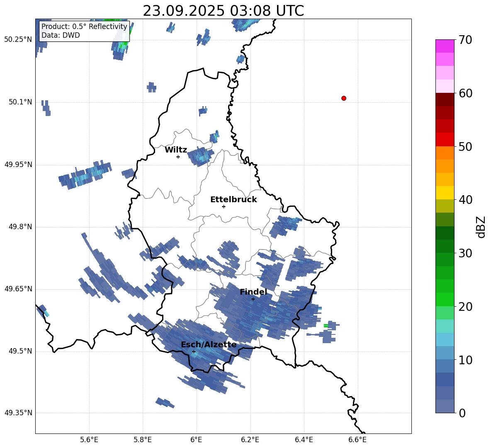
Task: Click the Esch/Alzette city label
Action: point(208,345)
